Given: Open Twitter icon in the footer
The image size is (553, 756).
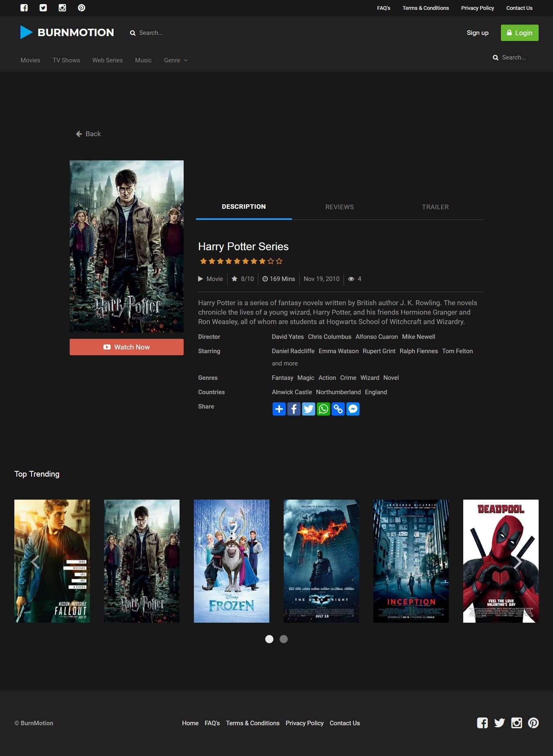Looking at the screenshot, I should tap(499, 723).
